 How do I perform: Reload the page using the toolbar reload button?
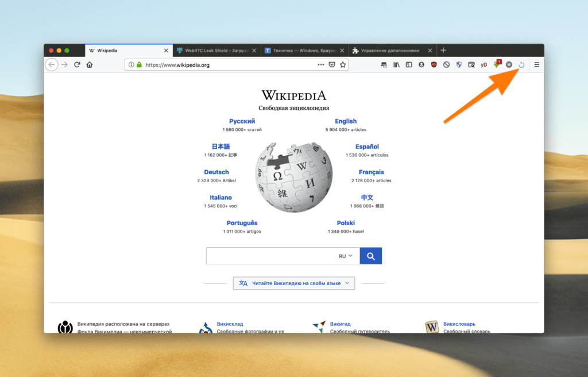(x=77, y=64)
